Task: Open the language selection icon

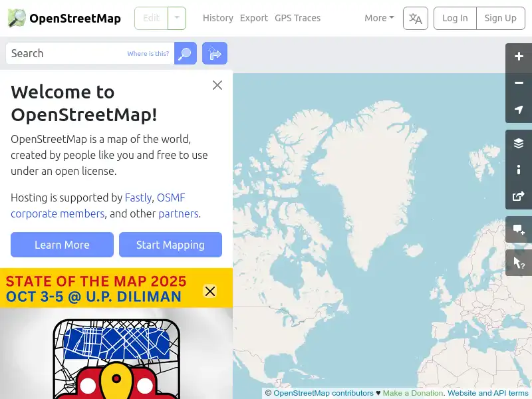Action: (415, 18)
